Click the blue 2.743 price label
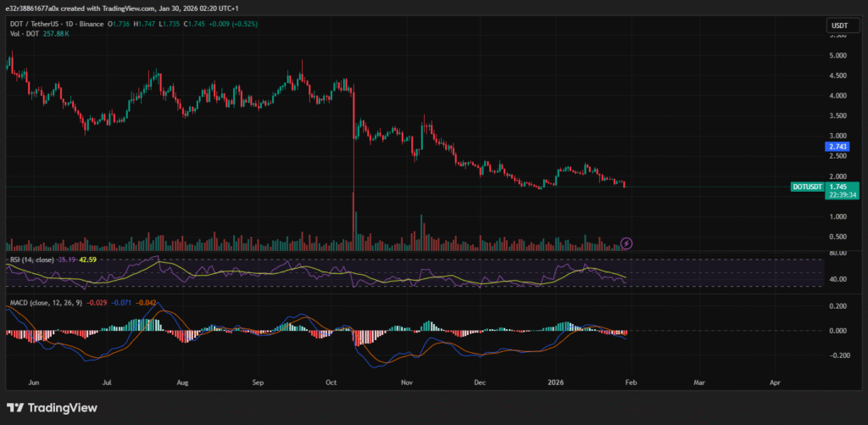The width and height of the screenshot is (868, 425). (x=837, y=147)
